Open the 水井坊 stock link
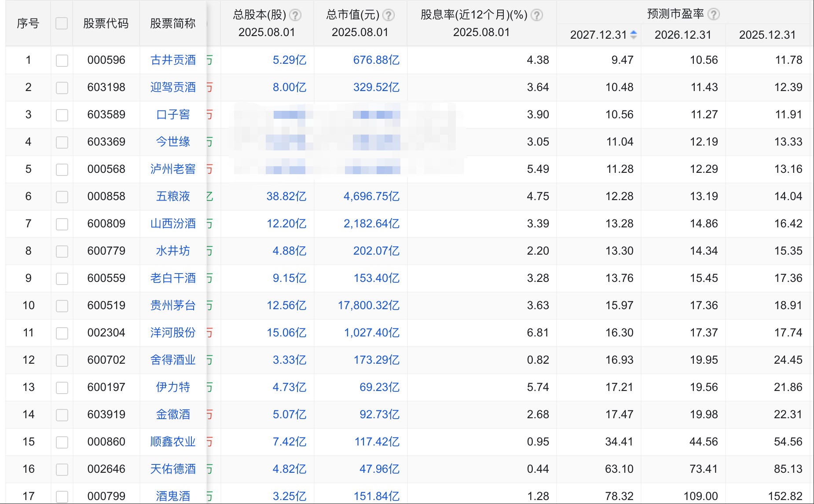 (x=173, y=251)
